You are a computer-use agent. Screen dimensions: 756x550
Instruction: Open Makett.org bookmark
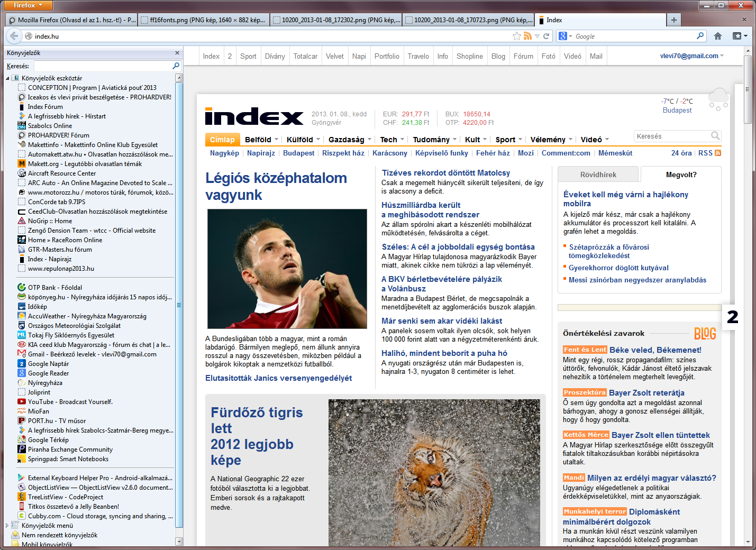[x=80, y=164]
